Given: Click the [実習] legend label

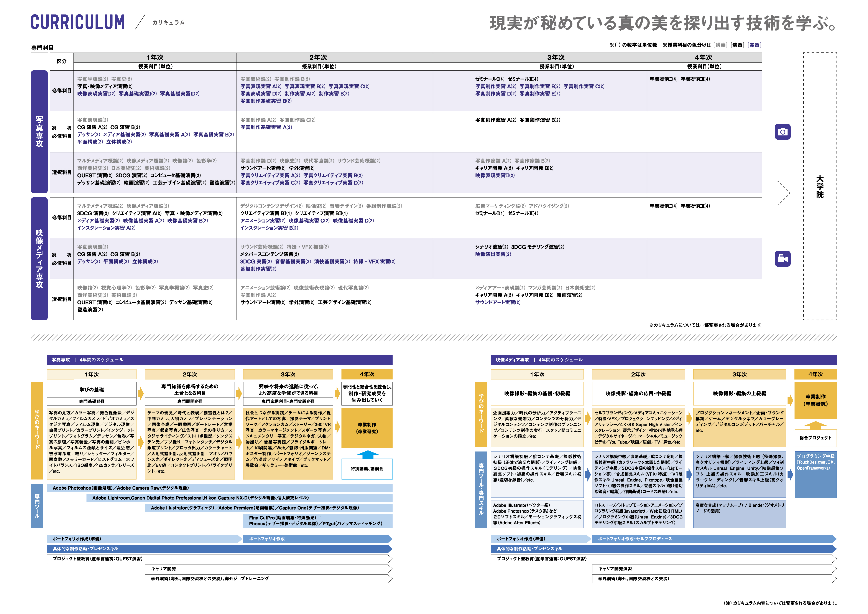Looking at the screenshot, I should tap(754, 45).
